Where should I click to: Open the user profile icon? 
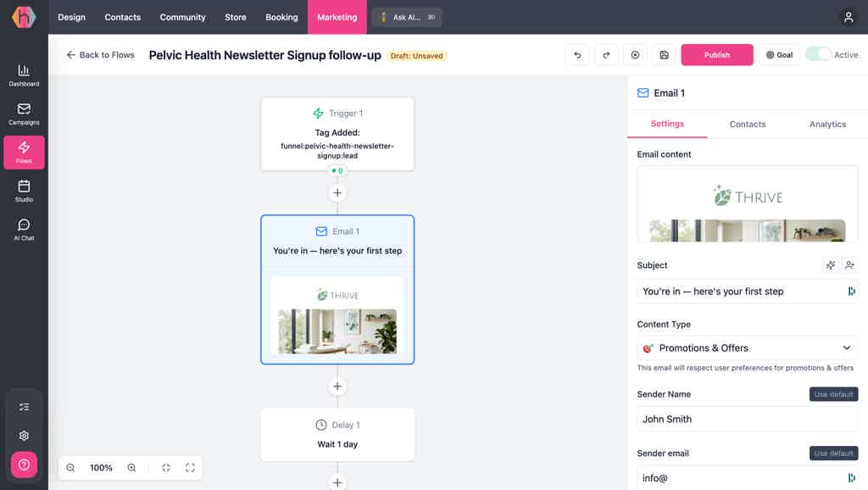[848, 17]
